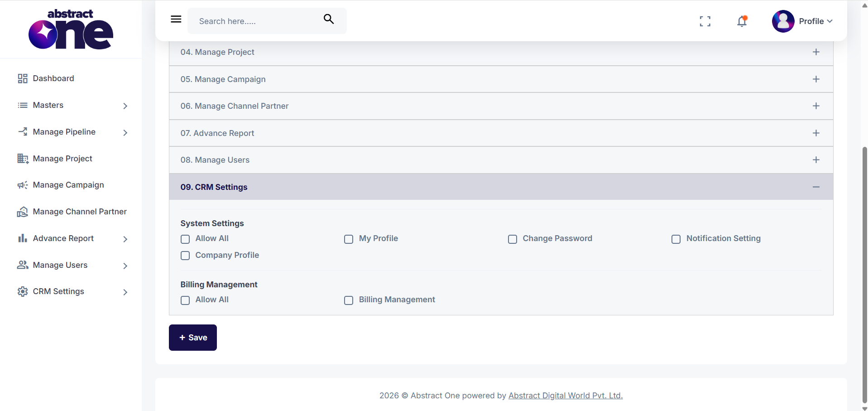Enable Change Password permission checkbox
868x411 pixels.
point(513,239)
